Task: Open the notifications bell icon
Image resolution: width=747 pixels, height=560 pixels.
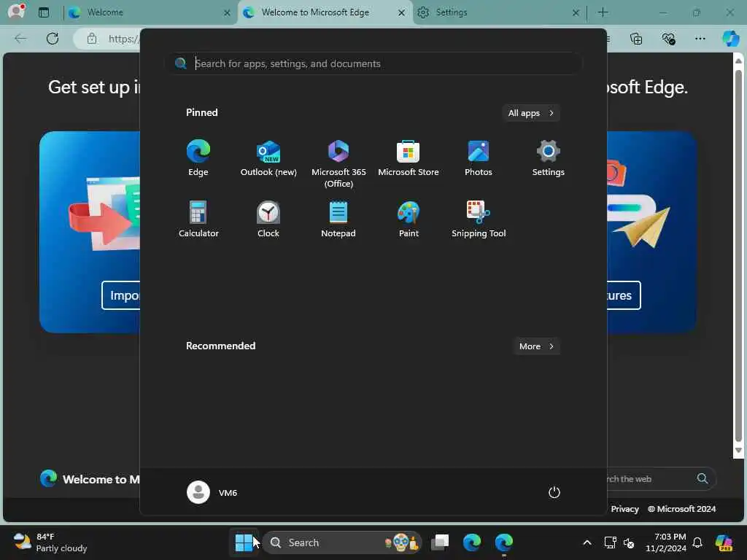Action: (697, 542)
